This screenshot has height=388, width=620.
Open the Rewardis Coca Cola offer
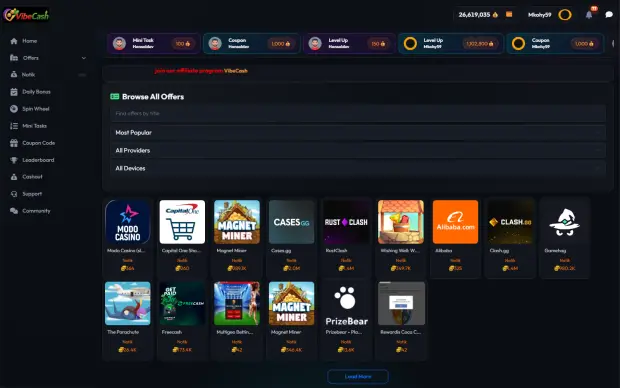[401, 319]
